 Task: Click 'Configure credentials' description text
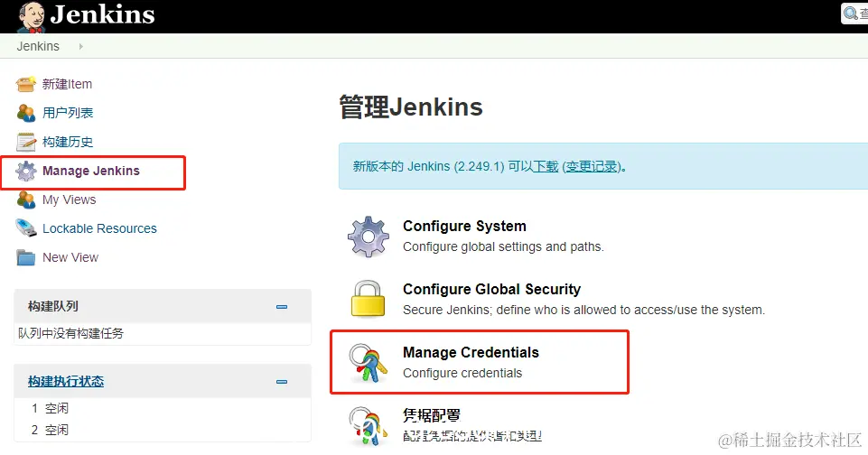pyautogui.click(x=462, y=373)
